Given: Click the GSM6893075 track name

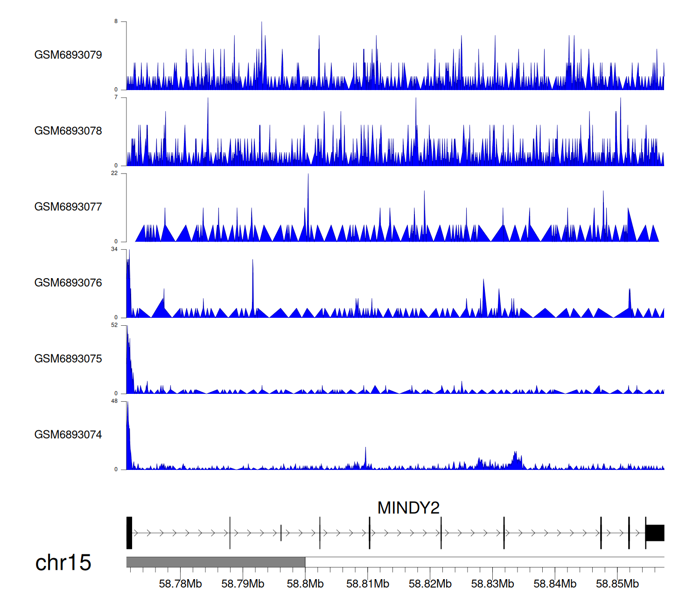Looking at the screenshot, I should tap(68, 359).
